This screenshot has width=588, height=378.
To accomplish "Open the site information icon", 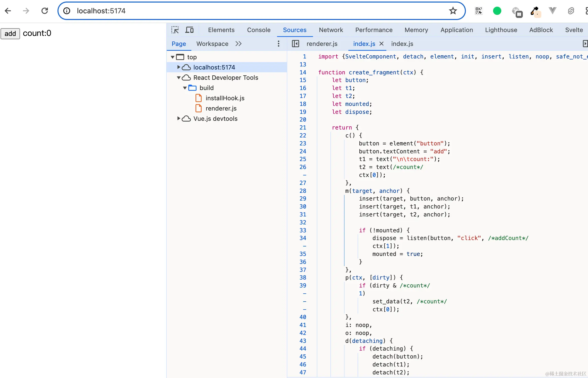I will point(67,11).
